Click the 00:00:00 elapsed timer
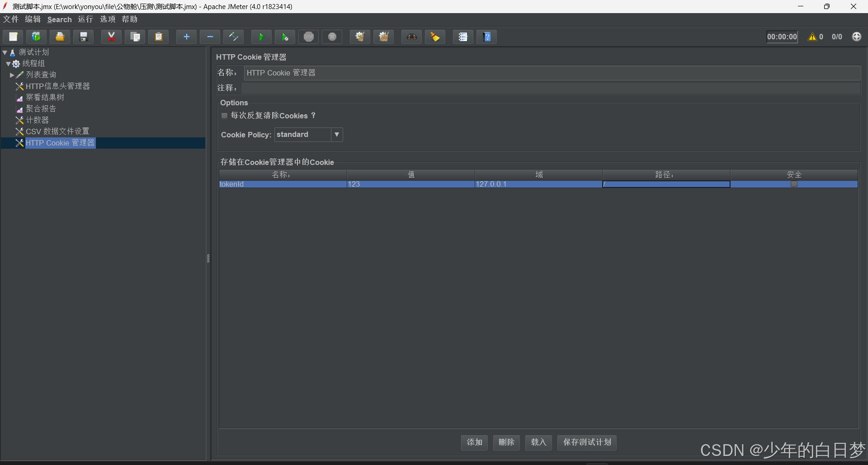 click(x=782, y=37)
